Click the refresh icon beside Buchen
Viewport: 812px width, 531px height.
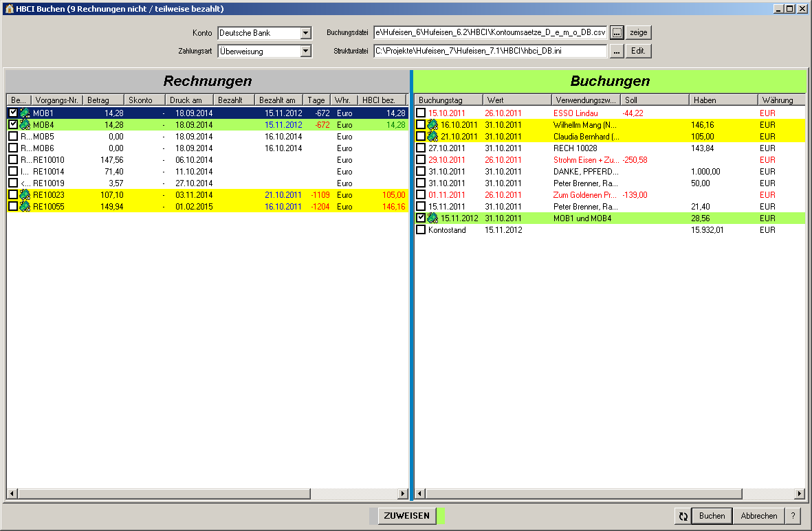coord(683,516)
